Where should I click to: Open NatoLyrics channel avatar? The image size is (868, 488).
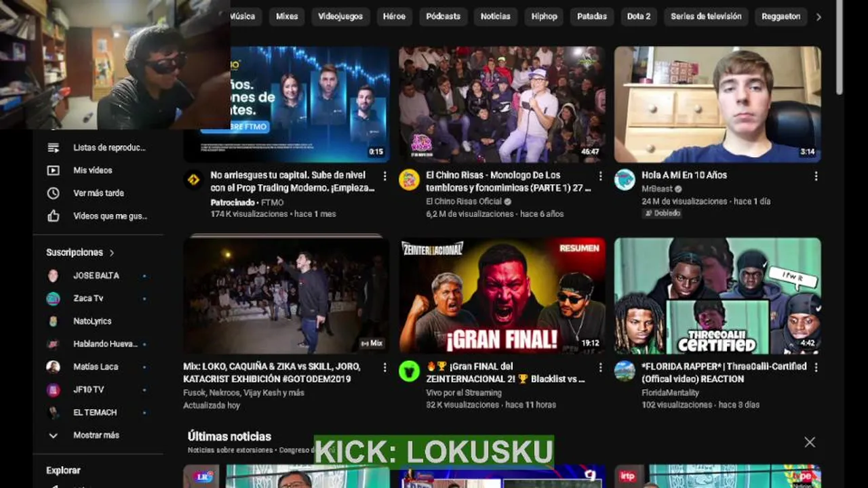53,321
